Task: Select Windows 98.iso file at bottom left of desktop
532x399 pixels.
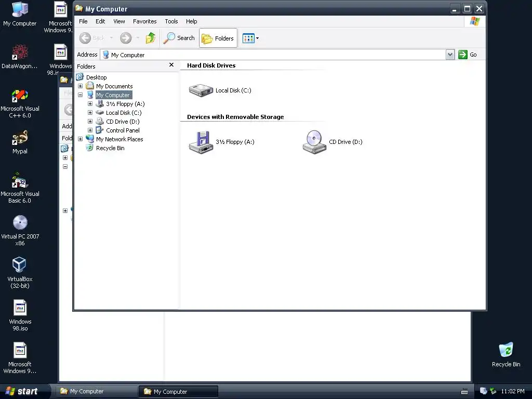Action: click(20, 315)
